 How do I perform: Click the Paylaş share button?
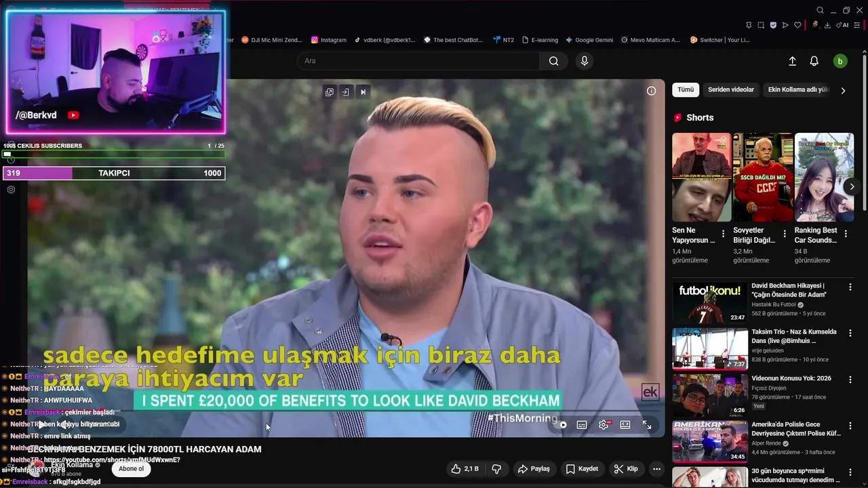click(534, 469)
